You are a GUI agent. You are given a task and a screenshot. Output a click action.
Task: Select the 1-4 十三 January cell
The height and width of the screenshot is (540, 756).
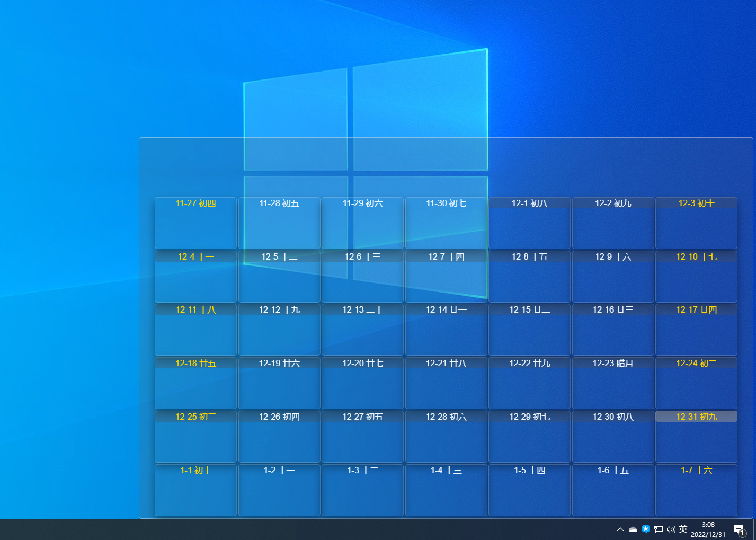446,490
